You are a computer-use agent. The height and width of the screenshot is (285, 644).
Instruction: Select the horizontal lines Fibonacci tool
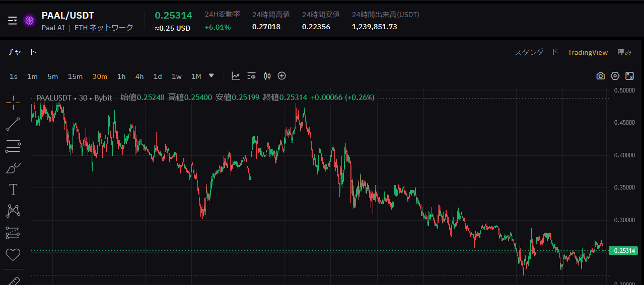(13, 146)
